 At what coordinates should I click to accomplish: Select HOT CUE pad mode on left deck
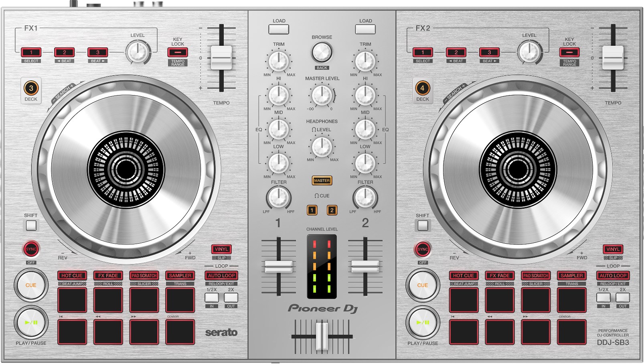(72, 276)
